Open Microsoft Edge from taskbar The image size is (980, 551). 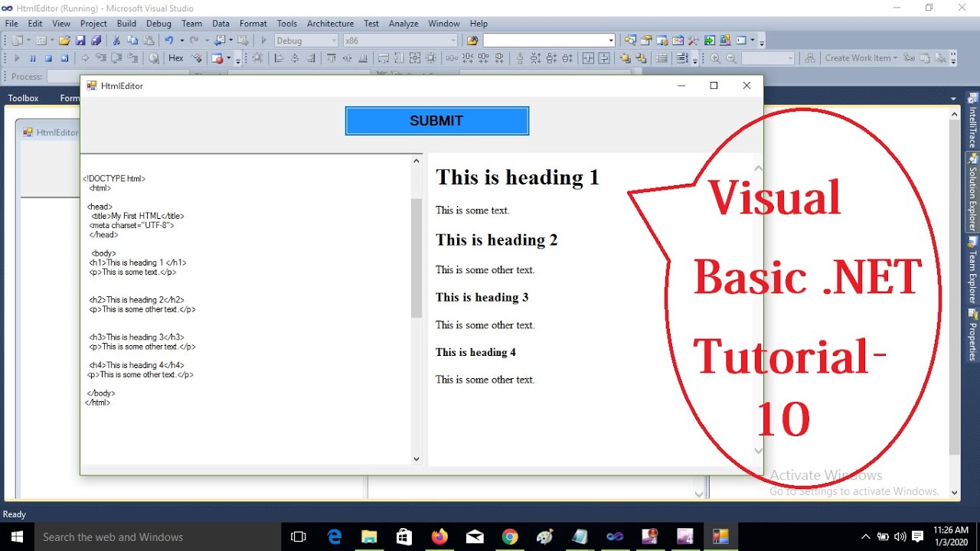point(335,536)
